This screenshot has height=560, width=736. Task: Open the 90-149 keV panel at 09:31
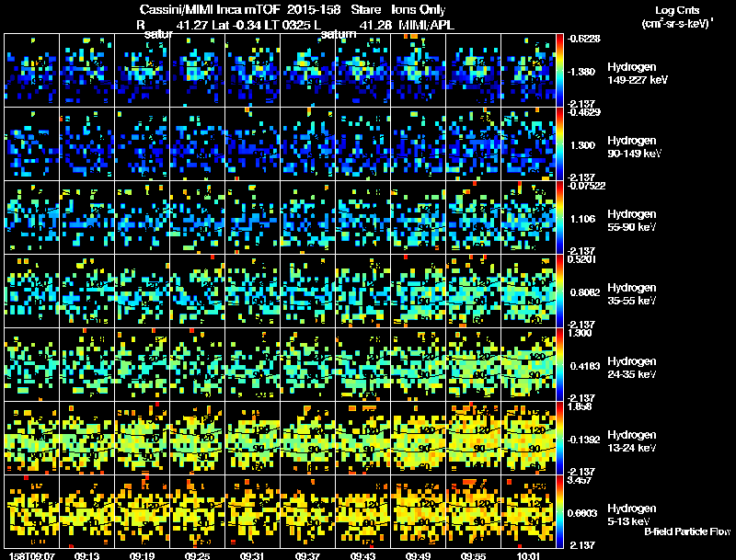point(252,144)
